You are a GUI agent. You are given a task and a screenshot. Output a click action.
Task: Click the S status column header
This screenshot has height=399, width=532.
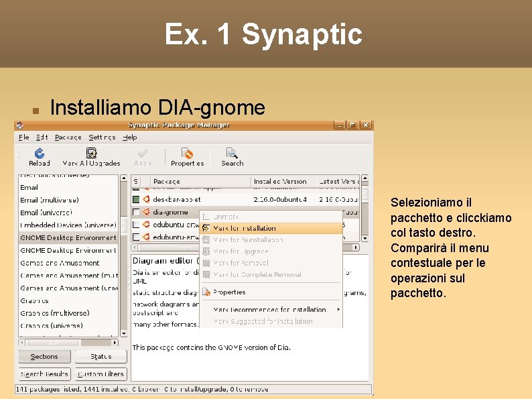[x=136, y=181]
